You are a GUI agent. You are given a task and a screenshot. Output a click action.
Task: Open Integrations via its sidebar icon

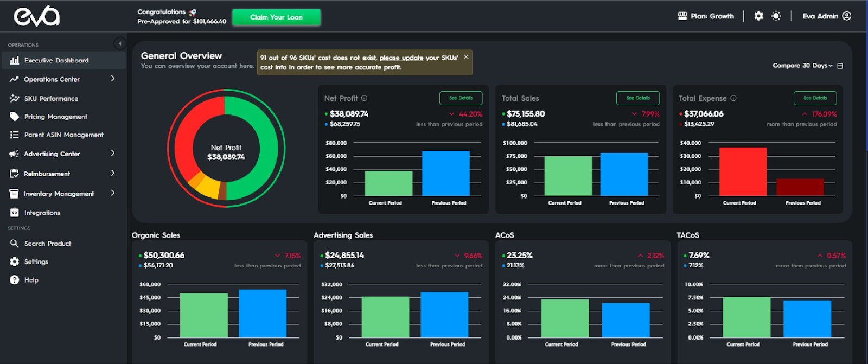click(14, 213)
